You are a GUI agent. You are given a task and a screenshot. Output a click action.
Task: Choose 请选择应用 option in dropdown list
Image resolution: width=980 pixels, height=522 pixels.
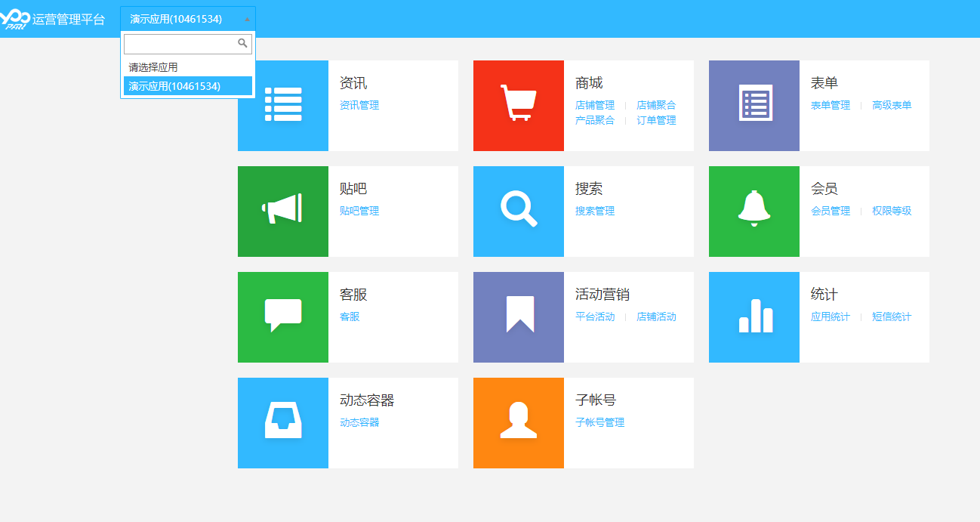(153, 67)
